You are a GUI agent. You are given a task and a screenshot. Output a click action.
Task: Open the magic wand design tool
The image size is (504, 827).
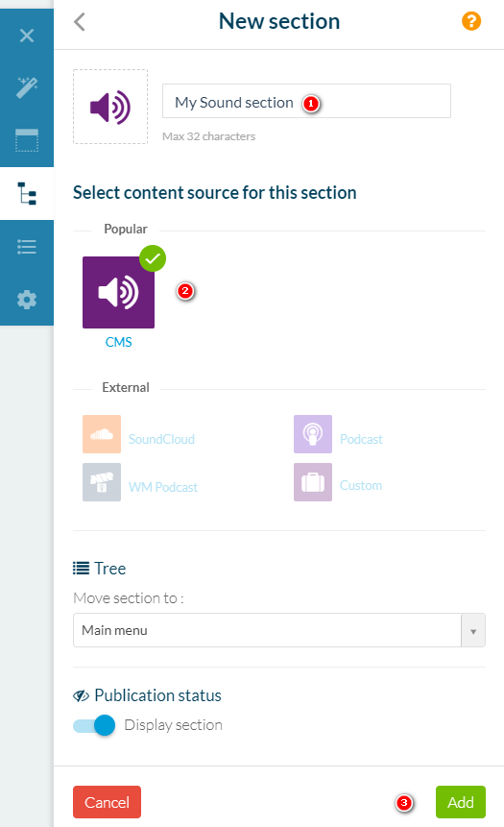(x=27, y=87)
